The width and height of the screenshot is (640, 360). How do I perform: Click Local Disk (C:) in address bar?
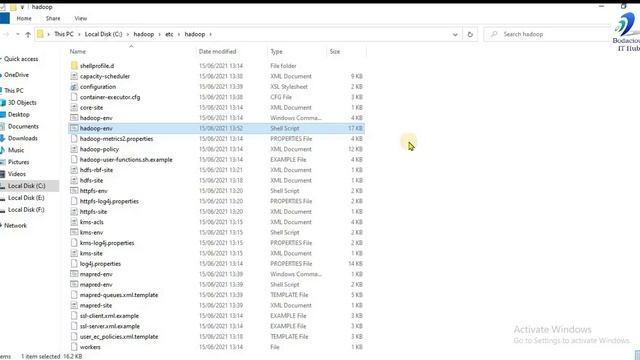103,34
